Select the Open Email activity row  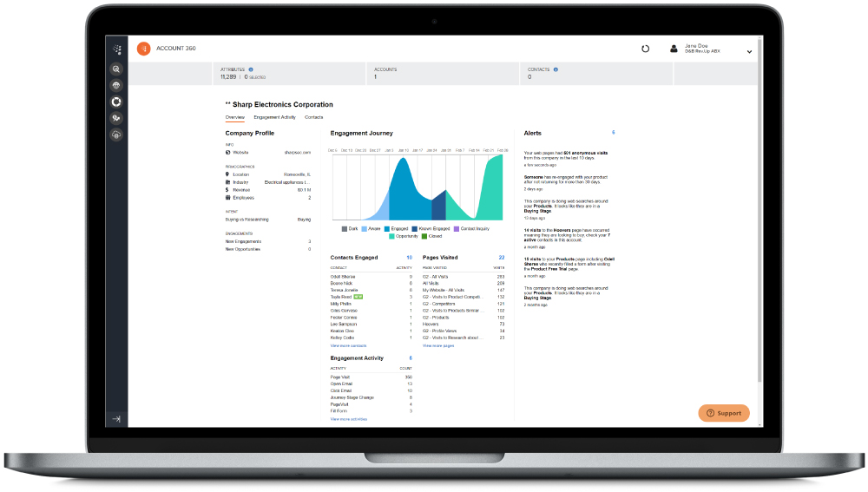coord(371,384)
